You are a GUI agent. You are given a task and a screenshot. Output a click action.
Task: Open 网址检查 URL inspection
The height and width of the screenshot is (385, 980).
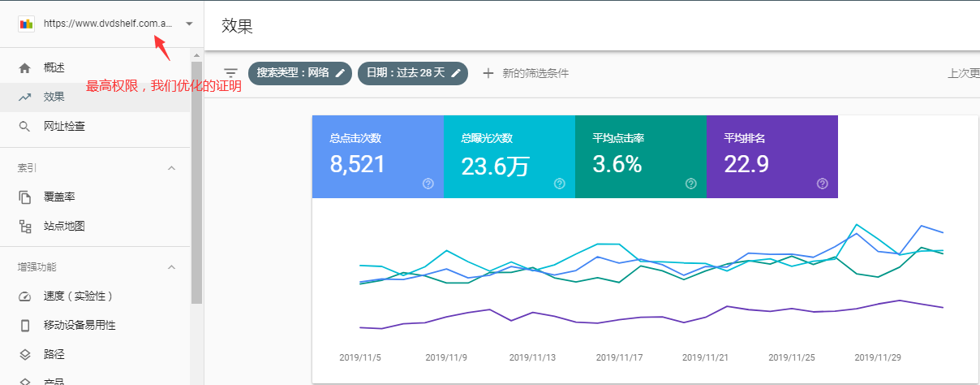pyautogui.click(x=64, y=126)
